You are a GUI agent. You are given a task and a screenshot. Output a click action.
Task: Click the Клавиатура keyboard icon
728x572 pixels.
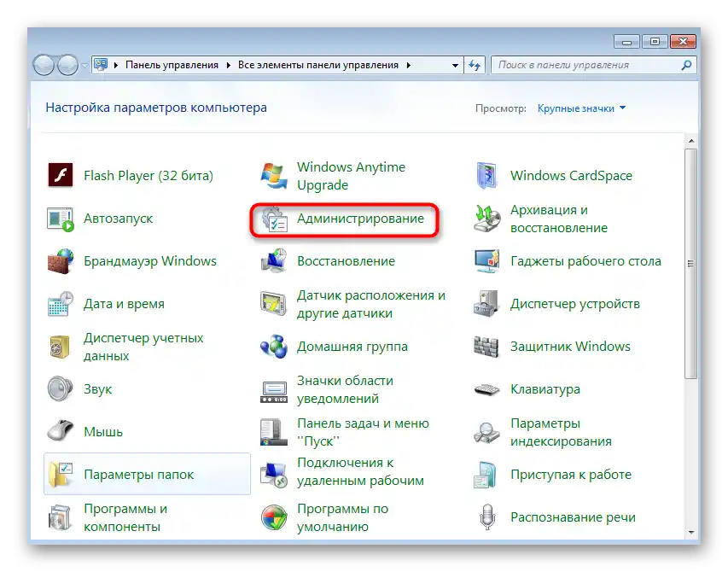point(486,389)
